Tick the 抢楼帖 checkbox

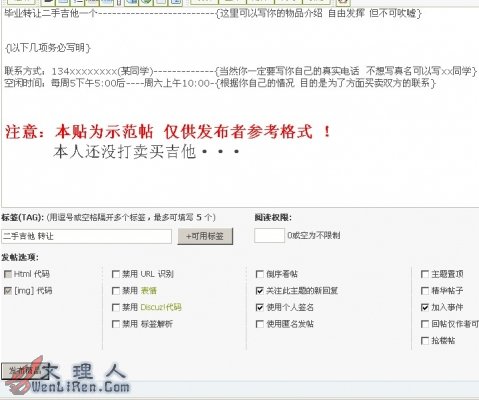(x=425, y=341)
